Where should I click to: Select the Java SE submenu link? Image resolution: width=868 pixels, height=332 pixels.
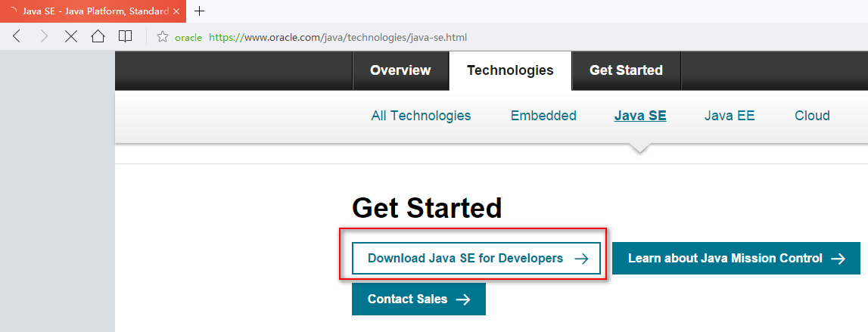640,116
